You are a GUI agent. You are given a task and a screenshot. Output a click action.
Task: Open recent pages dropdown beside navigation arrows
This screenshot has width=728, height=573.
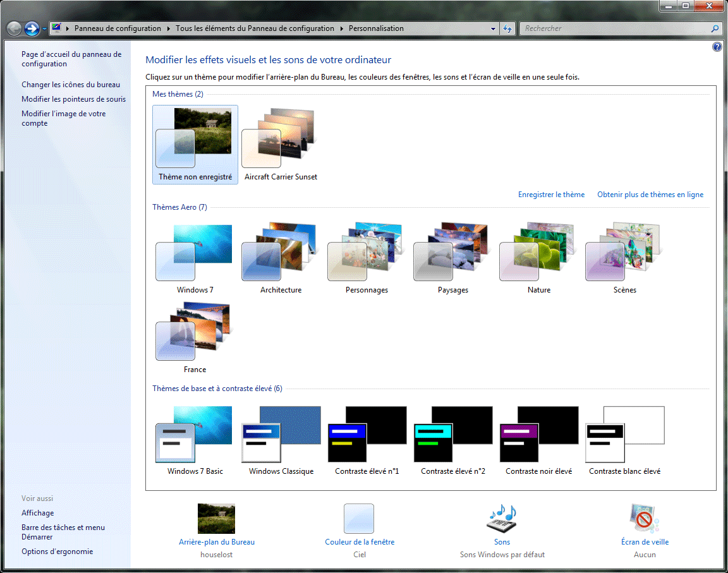[45, 29]
